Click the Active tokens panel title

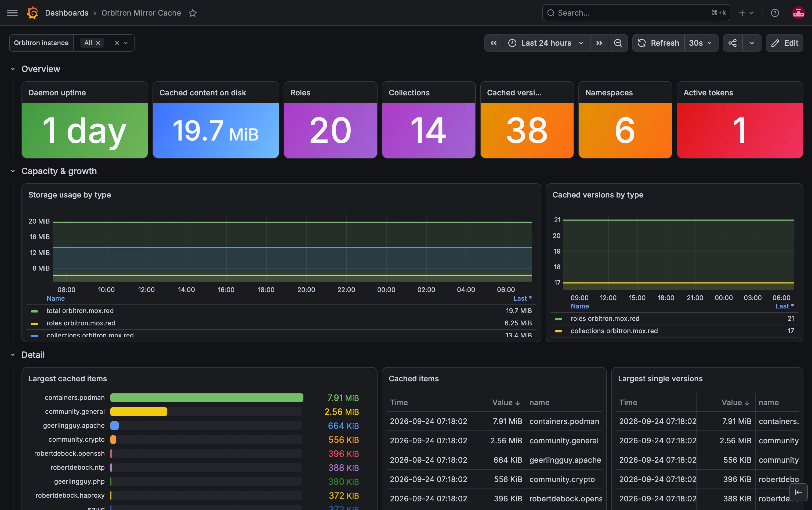point(708,93)
